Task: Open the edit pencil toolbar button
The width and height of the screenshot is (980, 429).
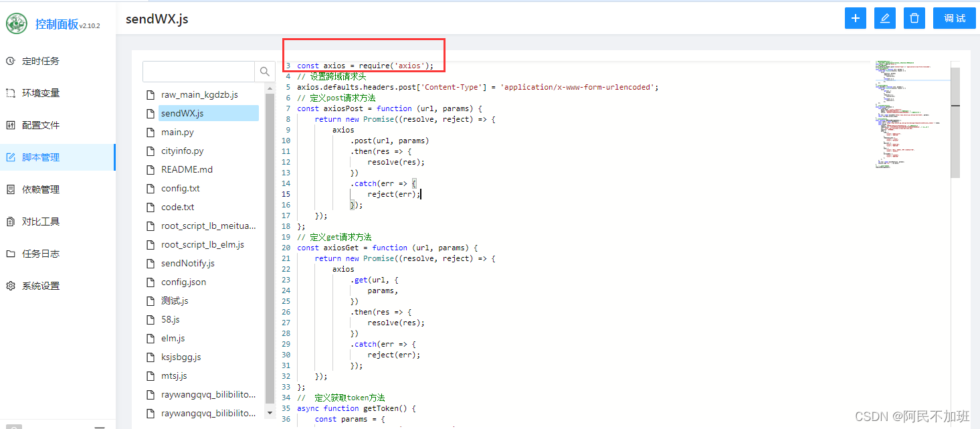Action: tap(884, 18)
